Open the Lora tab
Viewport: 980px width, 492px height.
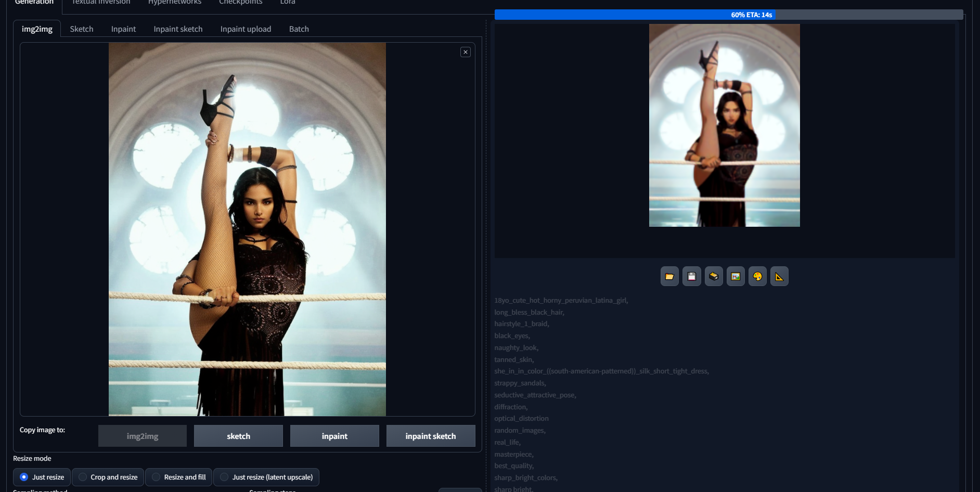pos(288,3)
